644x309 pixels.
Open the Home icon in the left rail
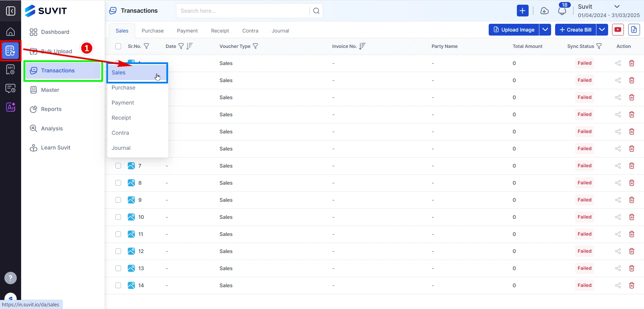click(11, 32)
